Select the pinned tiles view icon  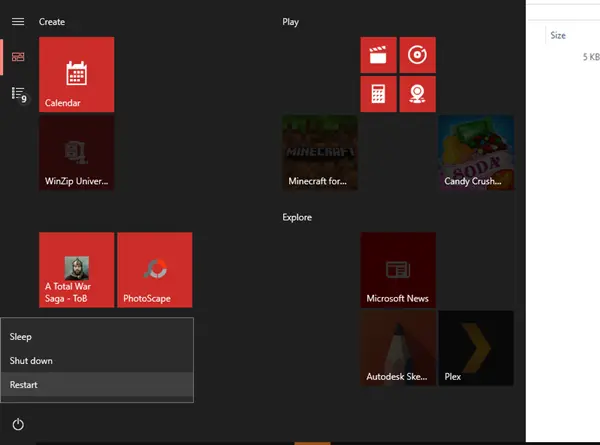18,57
